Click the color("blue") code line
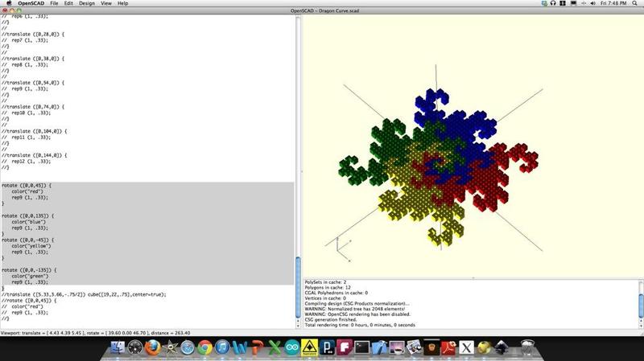 pyautogui.click(x=28, y=222)
